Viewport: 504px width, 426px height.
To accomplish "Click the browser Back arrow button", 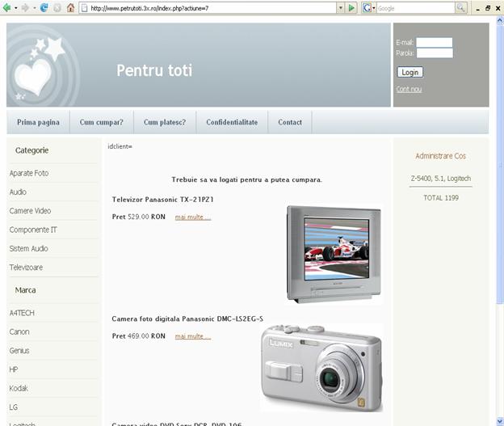I will (6, 8).
